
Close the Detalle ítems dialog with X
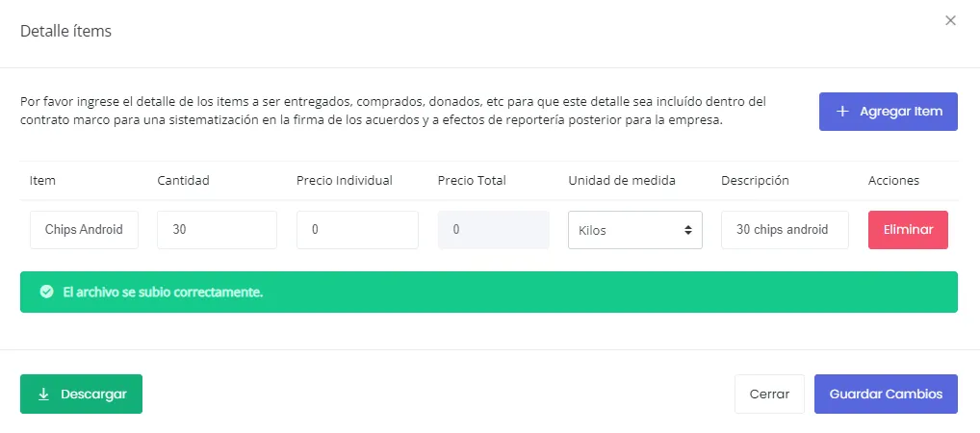(950, 20)
